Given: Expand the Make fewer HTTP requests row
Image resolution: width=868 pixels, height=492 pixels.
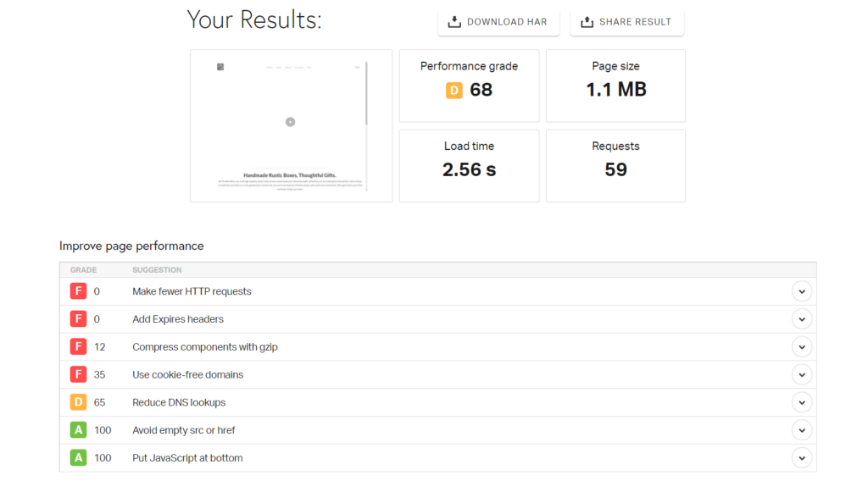Looking at the screenshot, I should pyautogui.click(x=802, y=291).
